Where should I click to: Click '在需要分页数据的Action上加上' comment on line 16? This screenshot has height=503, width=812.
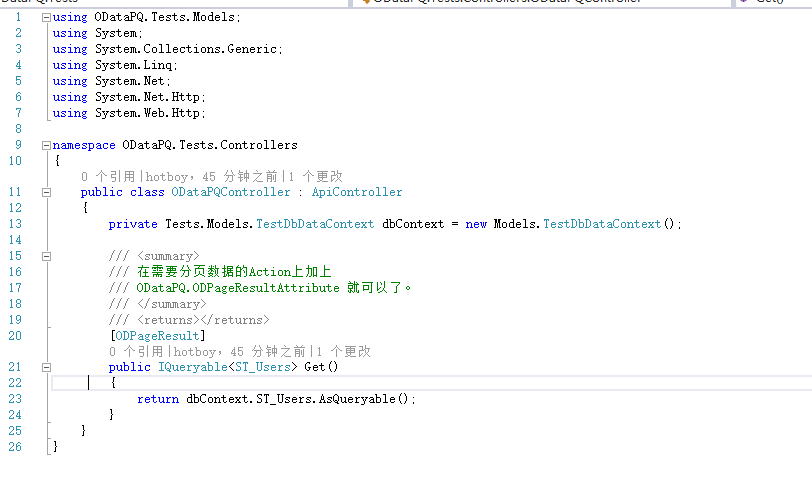click(x=234, y=272)
